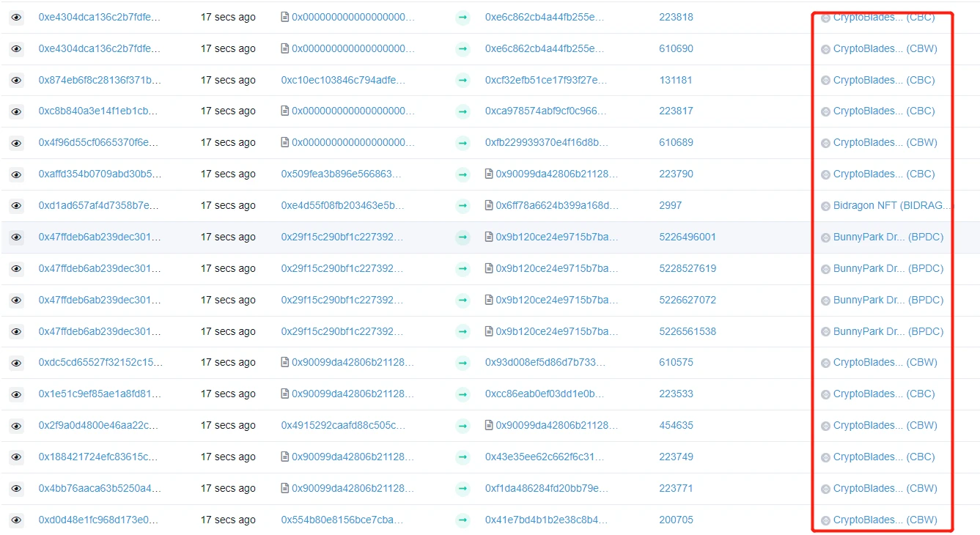
Task: Open transaction hash 0x2f9a0d4800e46aa22c
Action: [98, 425]
